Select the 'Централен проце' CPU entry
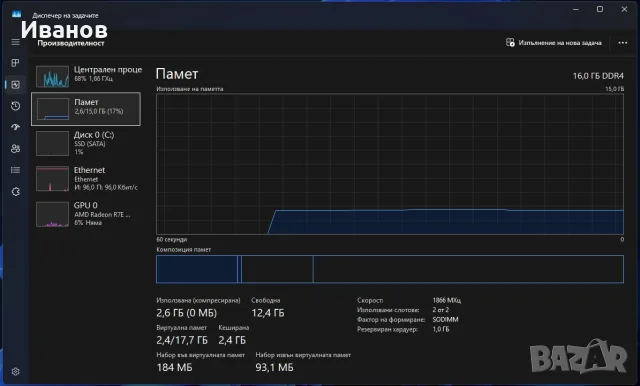Image resolution: width=640 pixels, height=386 pixels. pyautogui.click(x=87, y=76)
